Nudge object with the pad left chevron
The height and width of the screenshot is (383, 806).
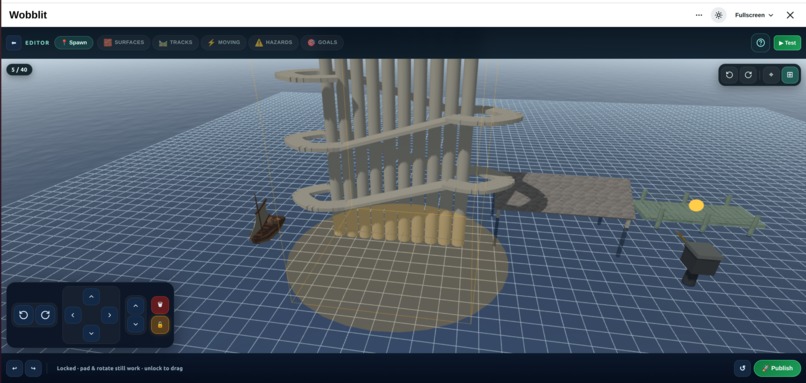point(73,315)
